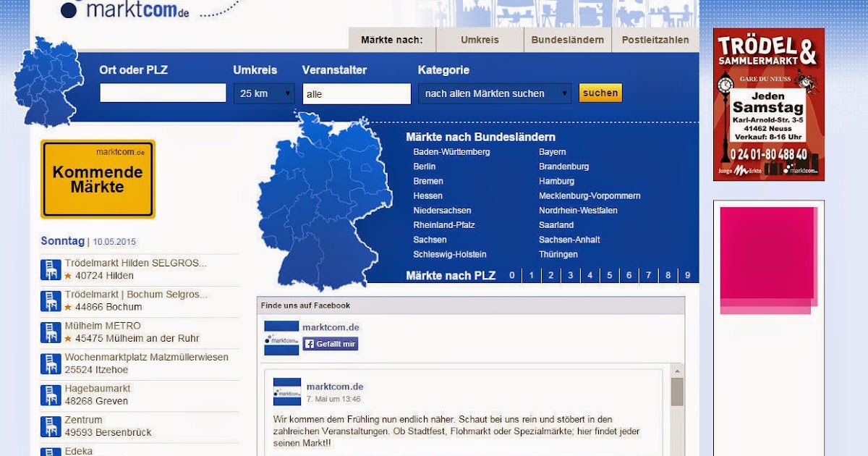Image resolution: width=868 pixels, height=456 pixels.
Task: Click the suchen button
Action: coord(600,93)
